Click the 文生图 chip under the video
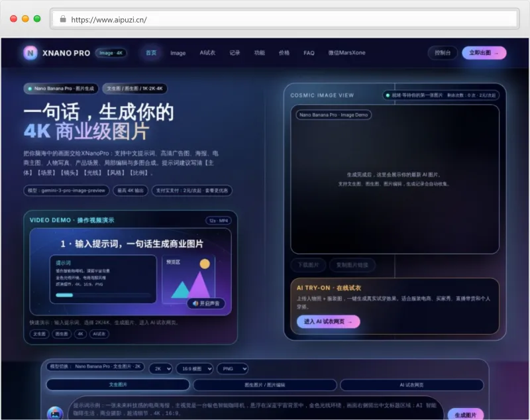Screen dimensions: 530x420 click(39, 334)
